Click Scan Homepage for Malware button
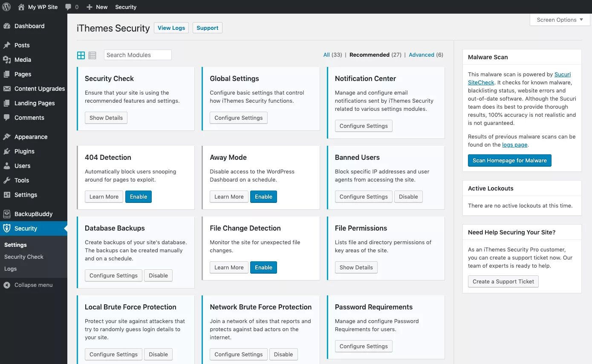Image resolution: width=592 pixels, height=364 pixels. pos(509,160)
